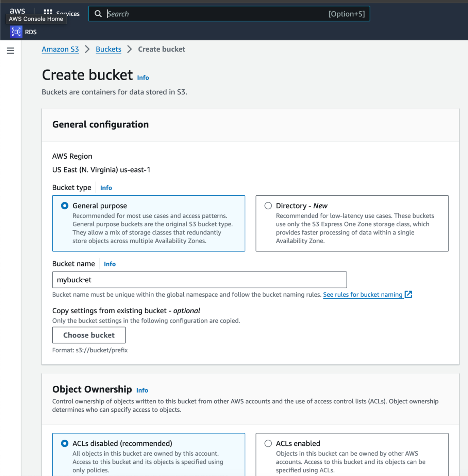Click the RDS label in favorites bar

pyautogui.click(x=31, y=32)
